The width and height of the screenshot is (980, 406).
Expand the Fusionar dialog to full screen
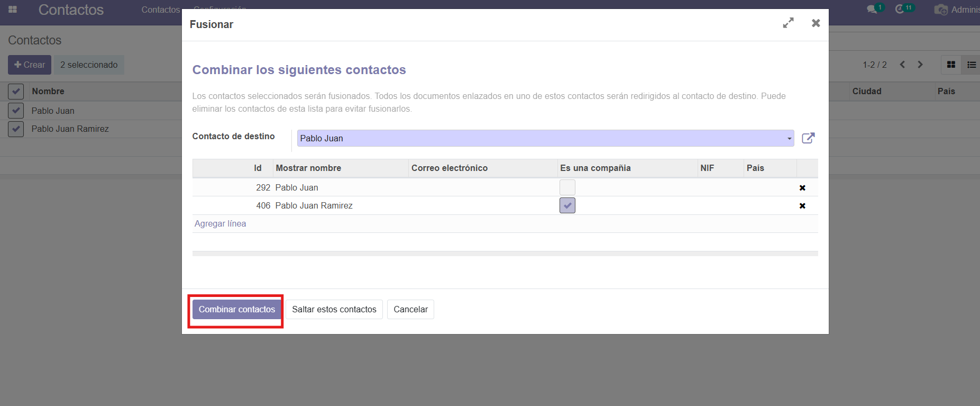788,23
